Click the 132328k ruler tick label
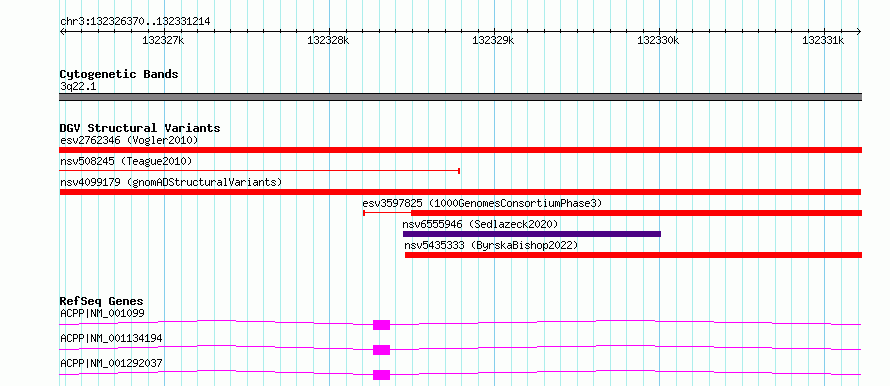 click(329, 40)
